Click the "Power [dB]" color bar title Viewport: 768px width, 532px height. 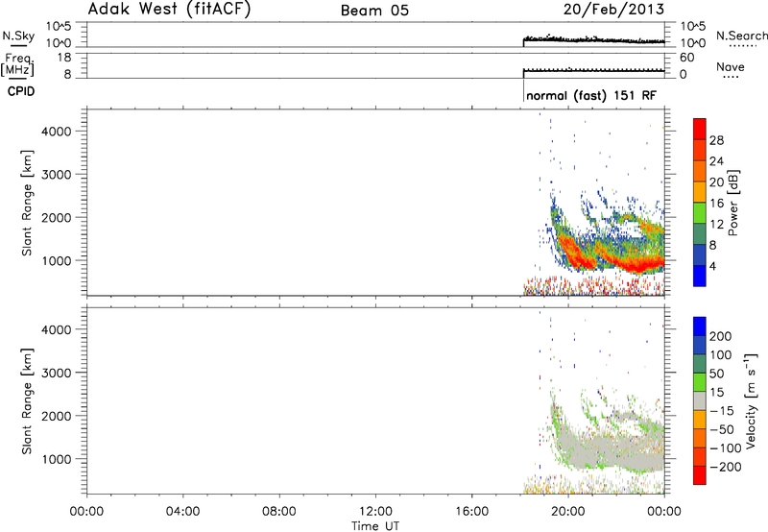click(x=733, y=203)
